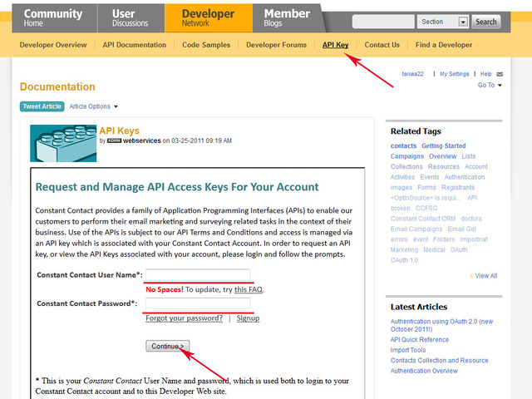Select the Resources tag
Screen dimensions: 532x399
(443, 166)
